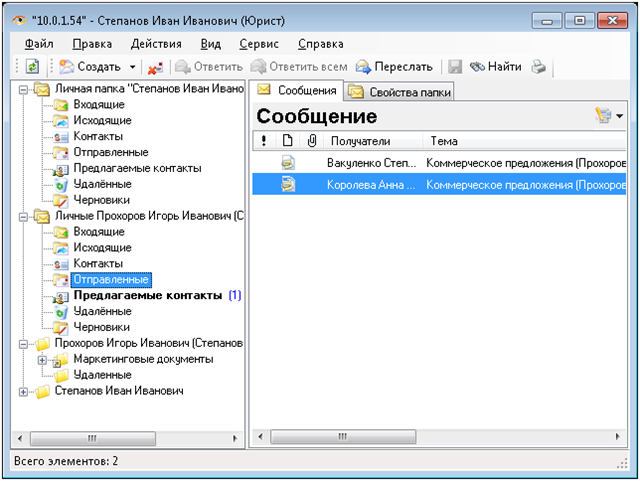
Task: Open the Файл menu
Action: coord(39,44)
